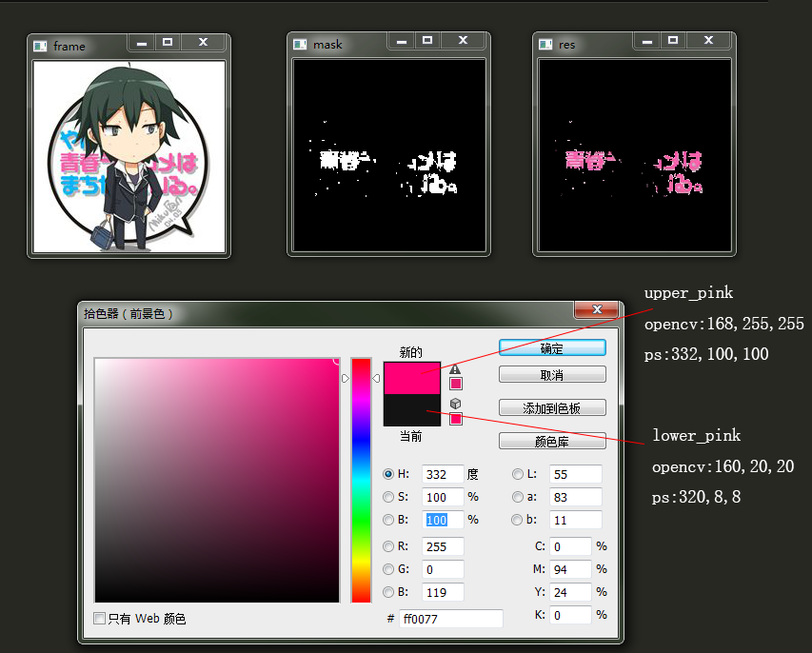Click the text opencv:168, 255, 255
This screenshot has height=653, width=812.
pyautogui.click(x=724, y=324)
